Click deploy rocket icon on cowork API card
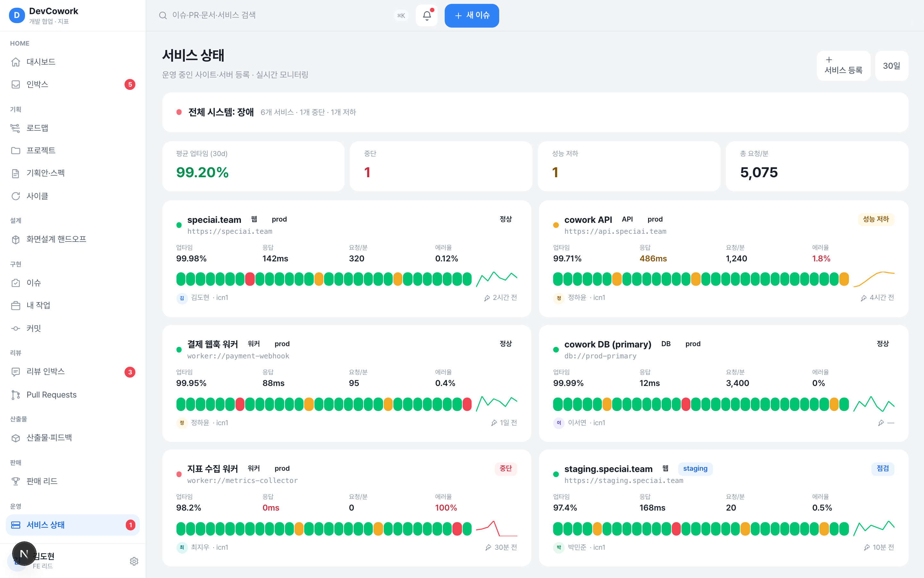 point(864,298)
